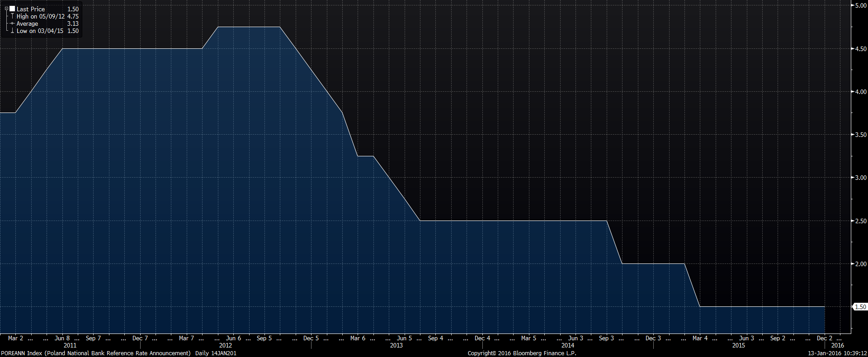Screen dimensions: 868x357
Task: Select the Average marker icon in legend
Action: coord(13,23)
